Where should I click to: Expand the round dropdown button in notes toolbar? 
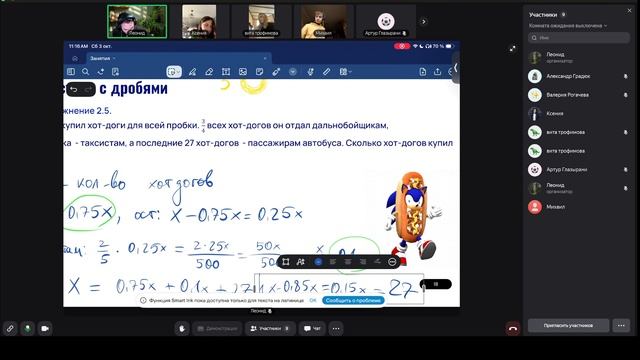293,72
